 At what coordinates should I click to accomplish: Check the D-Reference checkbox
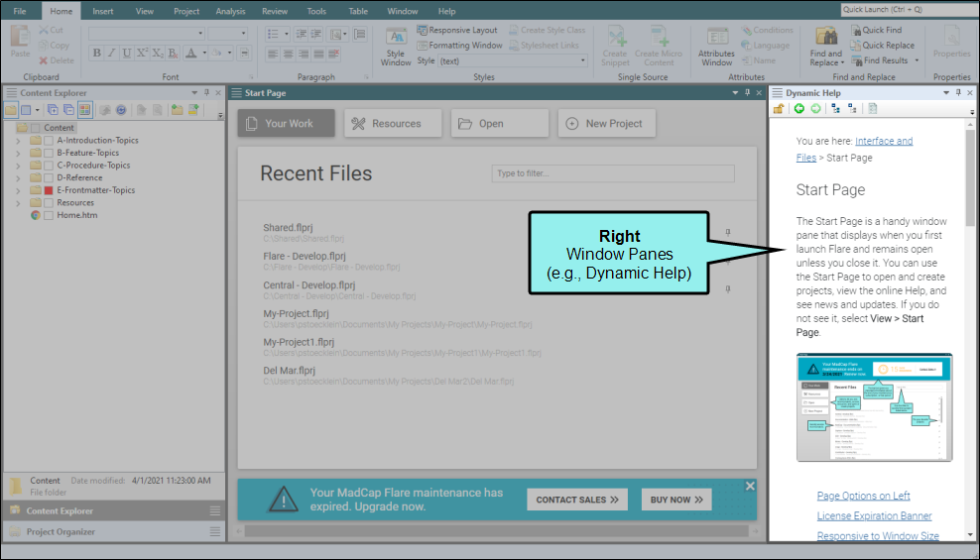[49, 178]
